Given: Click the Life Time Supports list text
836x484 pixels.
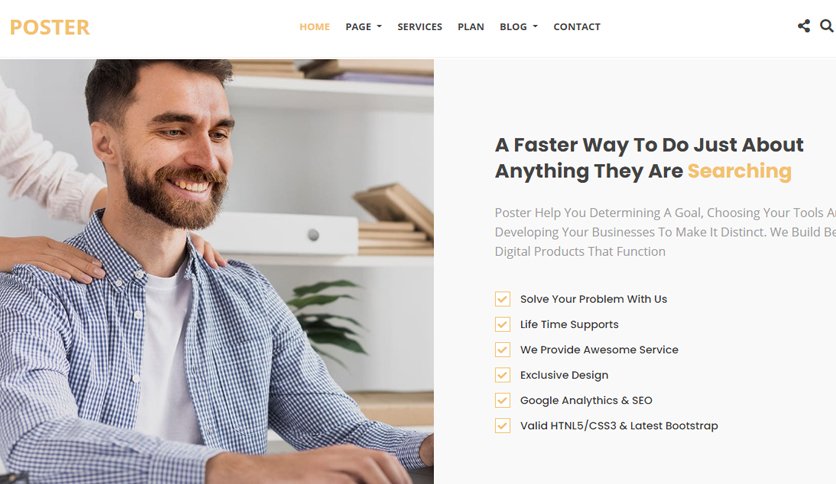Looking at the screenshot, I should (569, 324).
